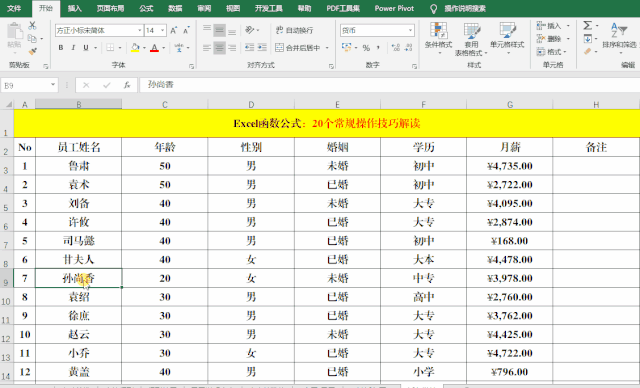The width and height of the screenshot is (640, 388).
Task: Toggle Italic formatting
Action: [x=73, y=48]
